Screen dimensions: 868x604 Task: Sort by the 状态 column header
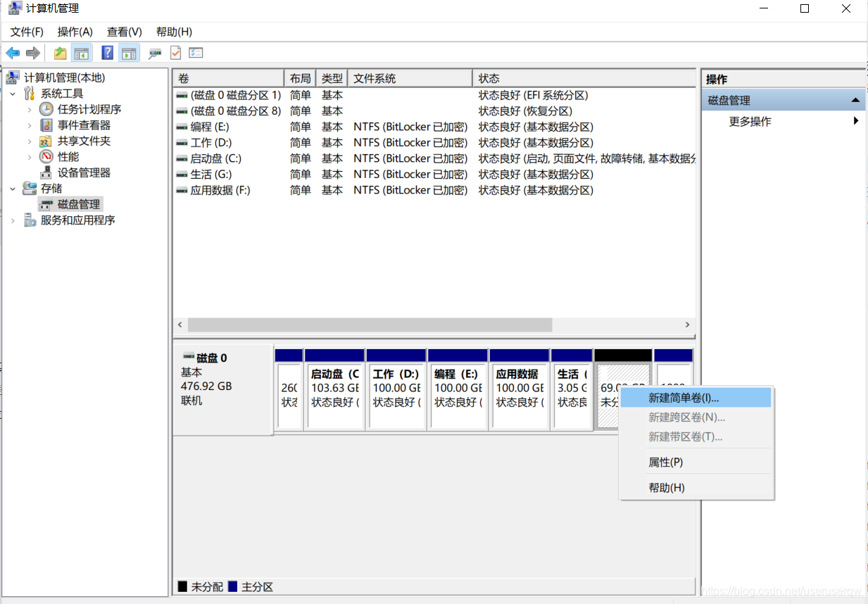[x=584, y=78]
